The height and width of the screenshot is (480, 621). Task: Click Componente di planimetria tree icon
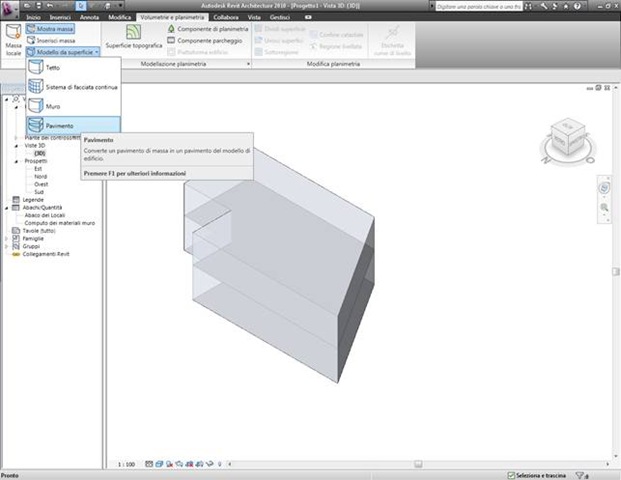click(171, 29)
